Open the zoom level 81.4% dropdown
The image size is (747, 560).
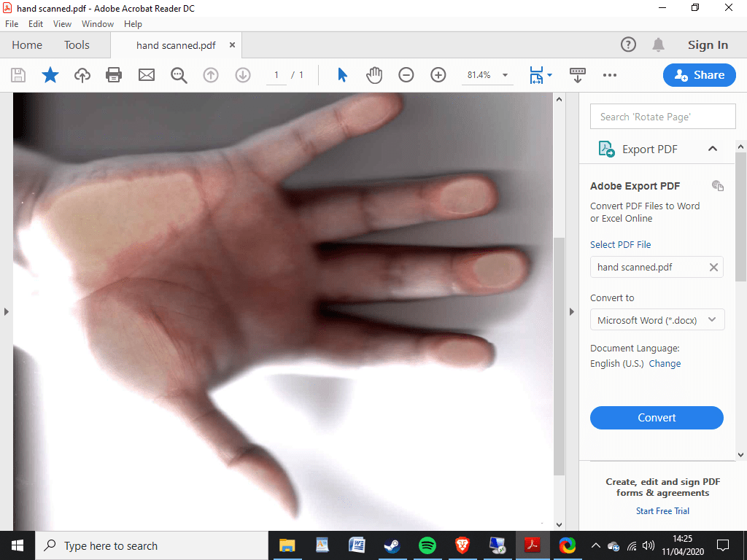505,75
